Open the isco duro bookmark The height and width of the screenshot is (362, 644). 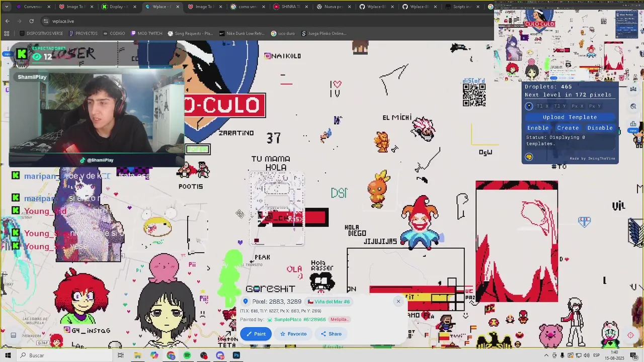coord(283,34)
